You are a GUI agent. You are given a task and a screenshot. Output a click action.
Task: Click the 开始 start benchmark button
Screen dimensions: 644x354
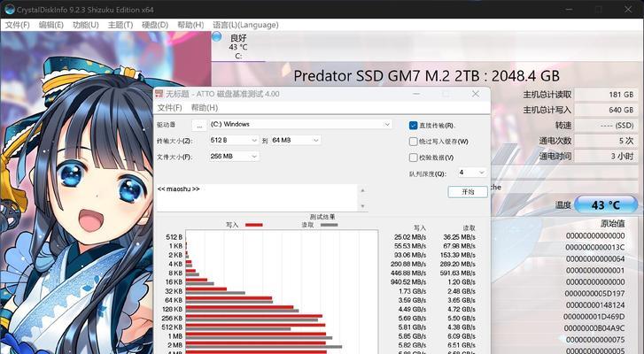pos(468,191)
